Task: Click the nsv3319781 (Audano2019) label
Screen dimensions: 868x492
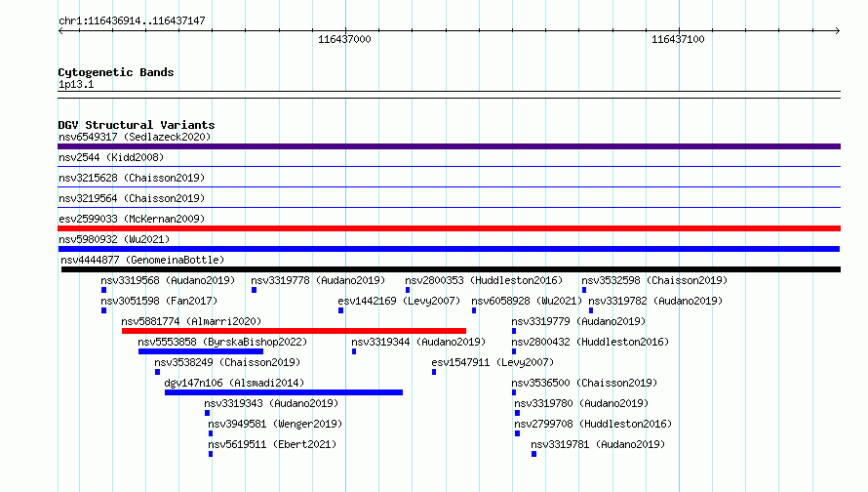Action: [x=598, y=444]
